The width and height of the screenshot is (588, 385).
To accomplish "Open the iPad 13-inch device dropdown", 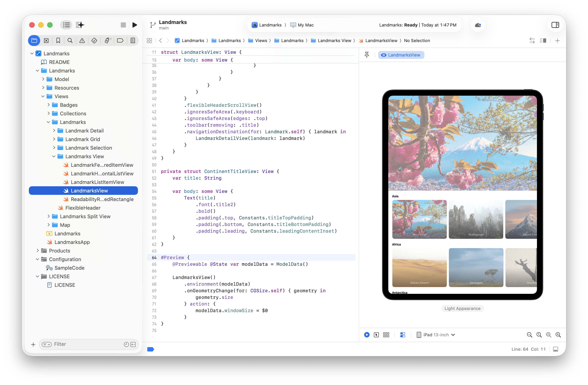I will [x=436, y=335].
